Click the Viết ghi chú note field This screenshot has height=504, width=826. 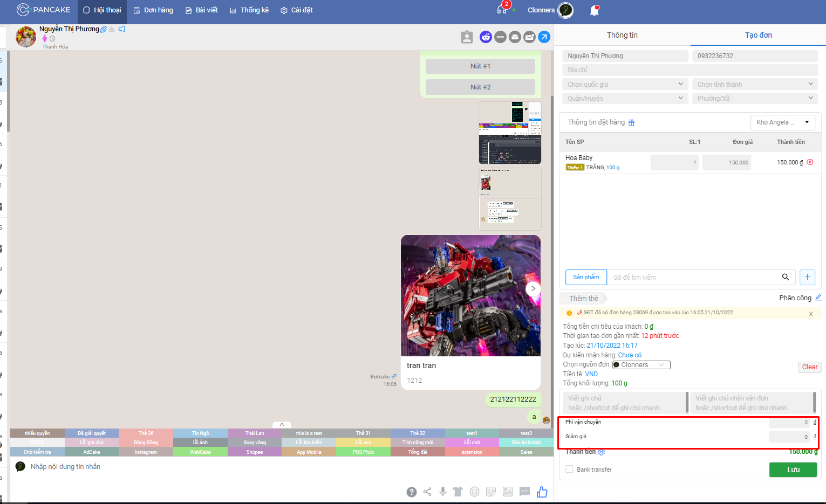click(x=624, y=403)
